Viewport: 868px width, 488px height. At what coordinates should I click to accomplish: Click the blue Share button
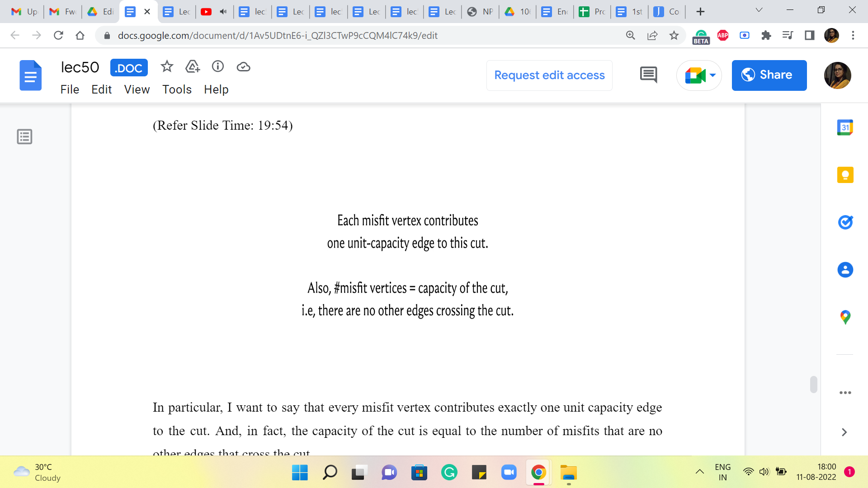[x=769, y=75]
